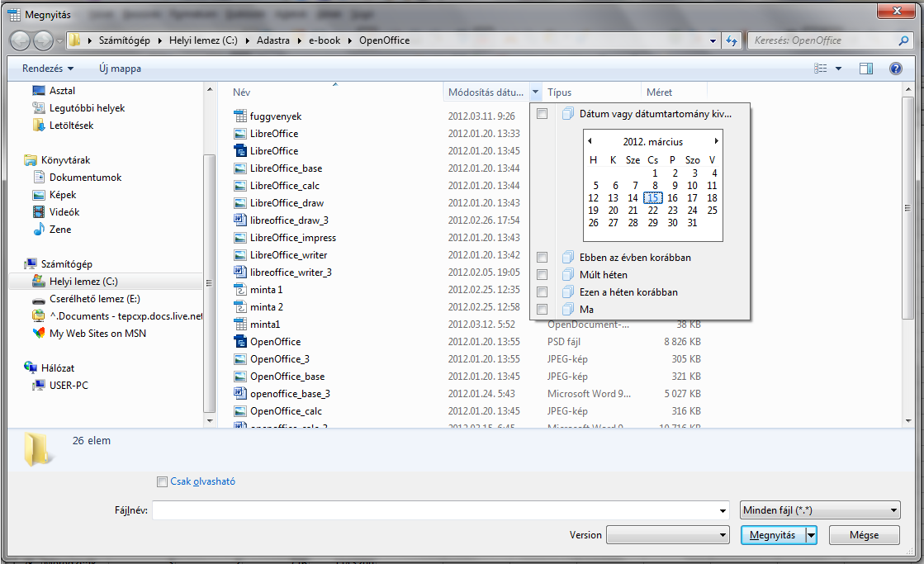Click the navigation pane scrollbar thumb
Viewport: 924px width, 564px height.
point(209,283)
